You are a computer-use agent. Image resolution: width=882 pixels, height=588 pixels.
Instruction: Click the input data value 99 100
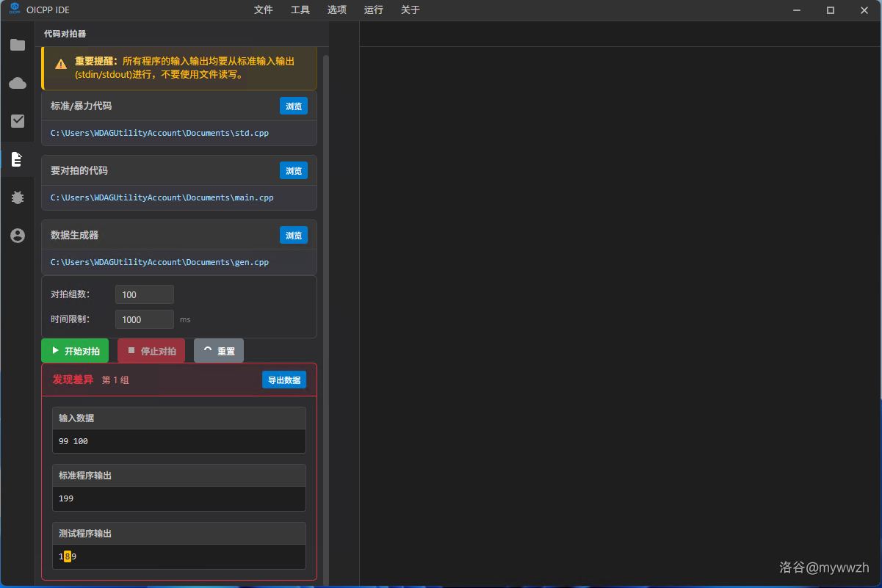[x=73, y=441]
